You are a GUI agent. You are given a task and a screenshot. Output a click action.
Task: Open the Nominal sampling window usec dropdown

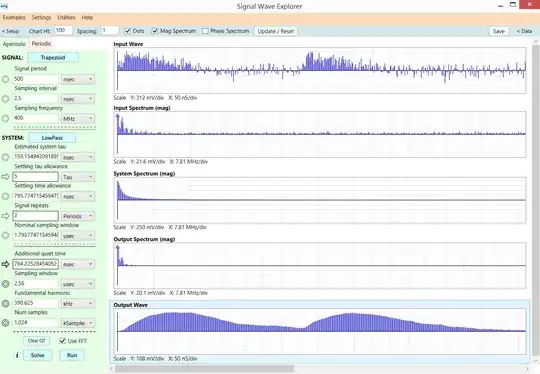(77, 236)
